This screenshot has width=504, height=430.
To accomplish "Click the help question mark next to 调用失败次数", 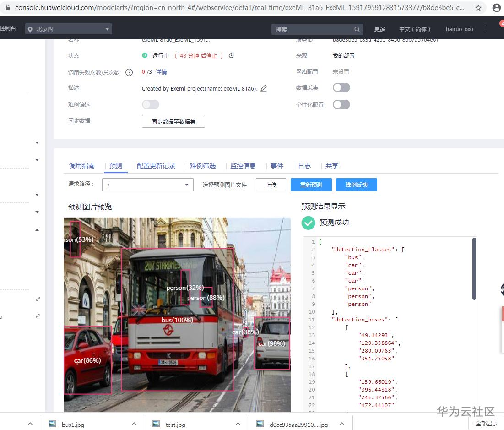I will point(129,72).
